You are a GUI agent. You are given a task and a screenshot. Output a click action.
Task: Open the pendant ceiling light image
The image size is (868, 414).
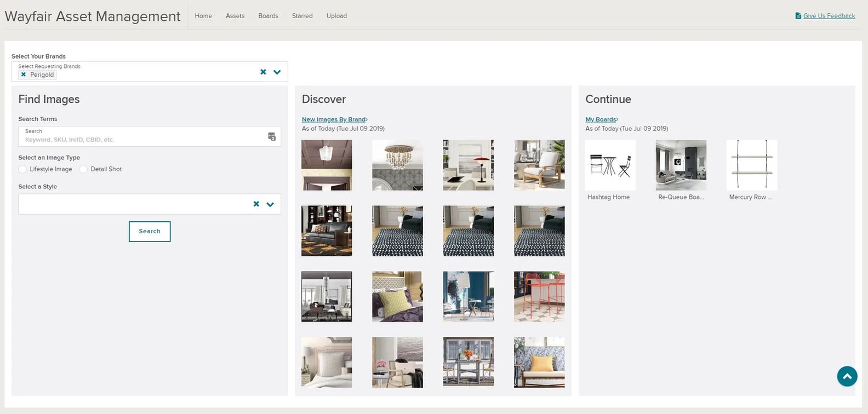(x=327, y=165)
